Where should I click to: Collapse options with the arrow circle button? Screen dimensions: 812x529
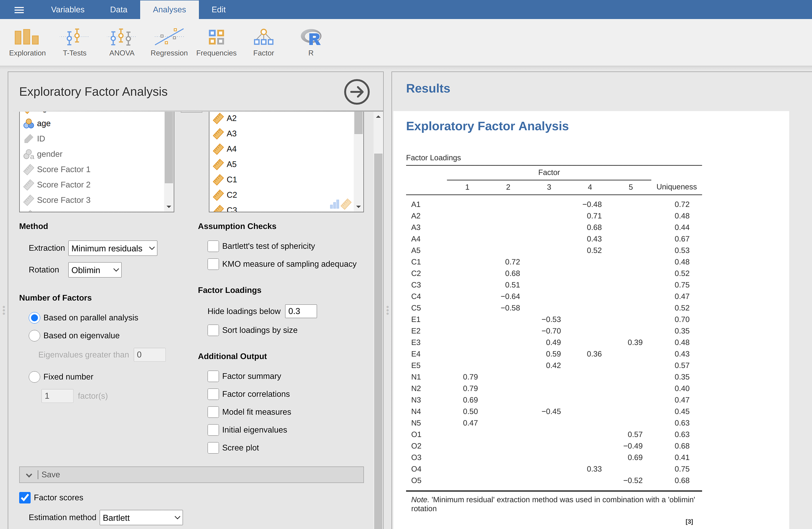357,92
